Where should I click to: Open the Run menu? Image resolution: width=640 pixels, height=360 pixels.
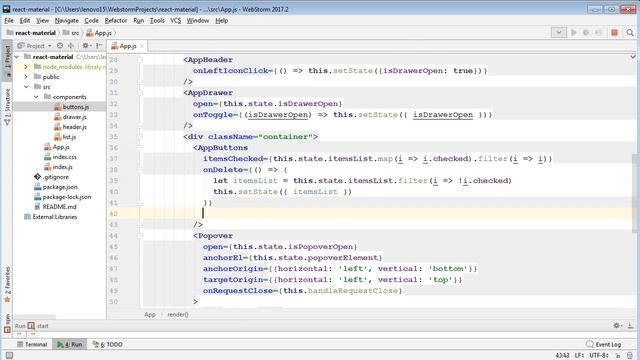pyautogui.click(x=138, y=20)
